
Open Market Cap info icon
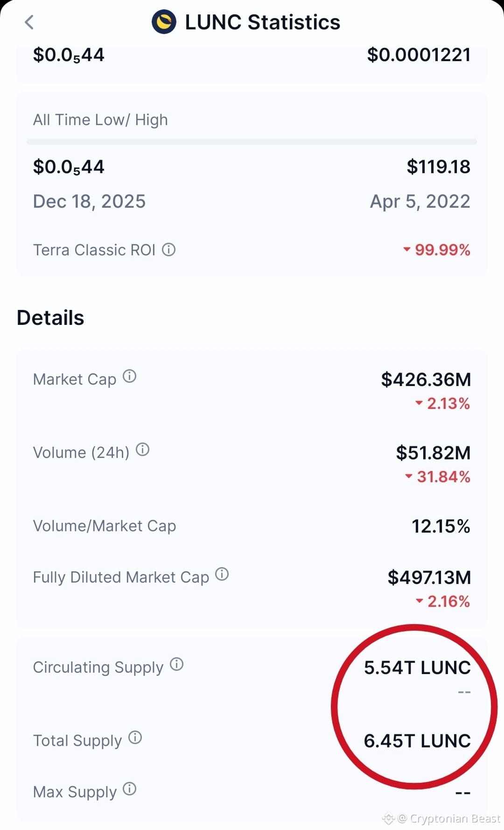tap(129, 376)
